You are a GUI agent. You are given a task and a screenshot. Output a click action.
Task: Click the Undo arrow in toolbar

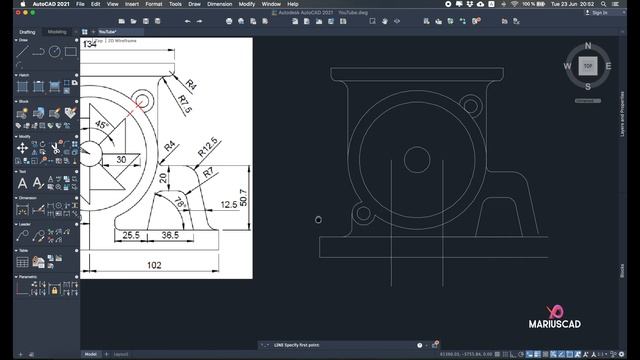click(x=187, y=21)
